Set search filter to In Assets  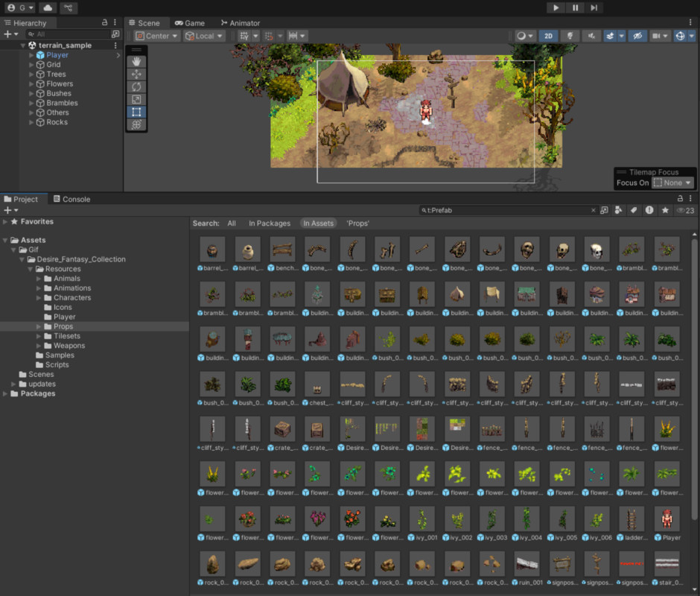point(318,223)
